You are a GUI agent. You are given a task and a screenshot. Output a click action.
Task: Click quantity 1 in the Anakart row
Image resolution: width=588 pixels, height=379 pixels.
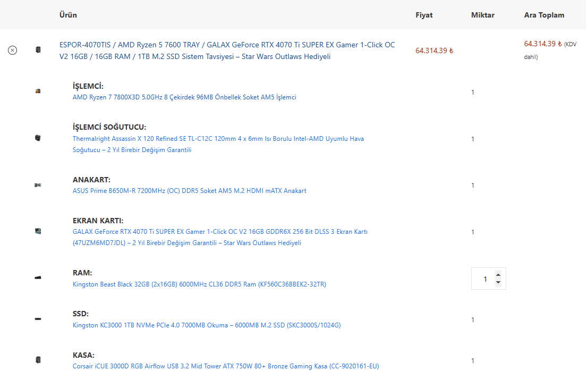point(473,186)
